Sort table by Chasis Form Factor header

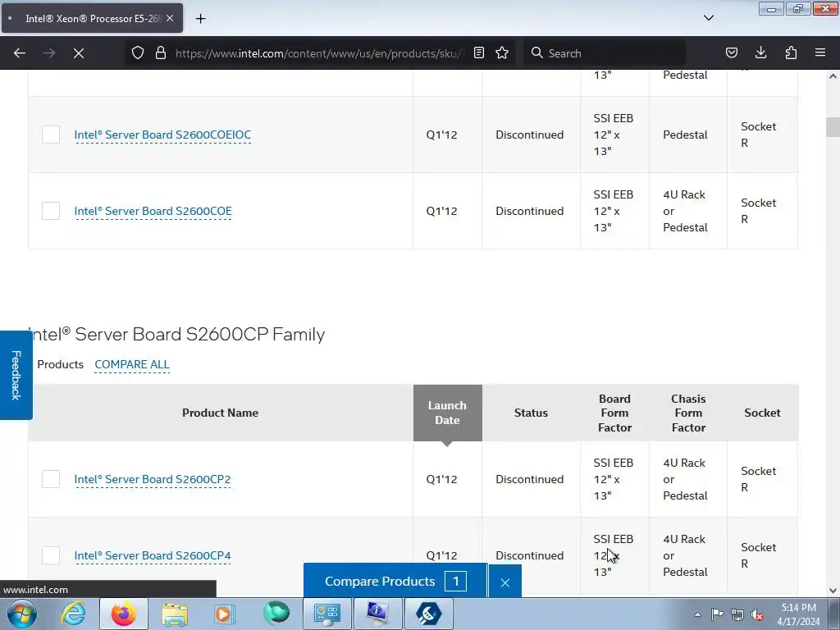pyautogui.click(x=688, y=413)
